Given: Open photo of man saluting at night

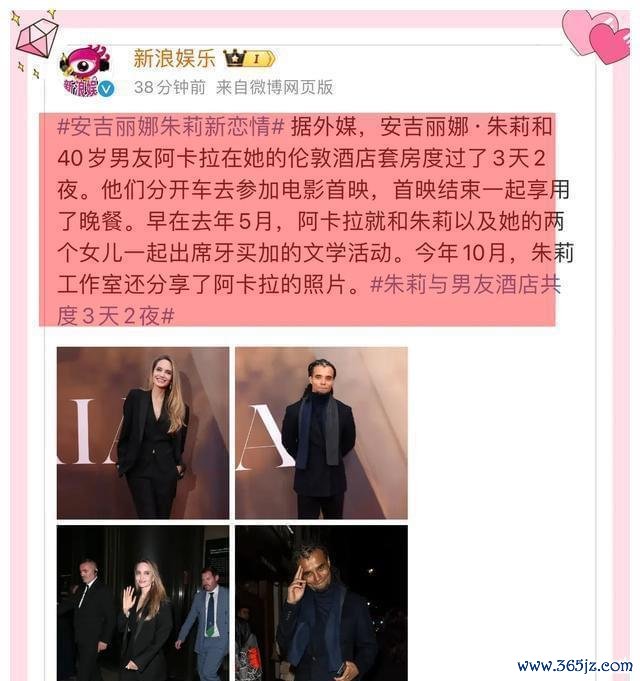Looking at the screenshot, I should coord(321,603).
